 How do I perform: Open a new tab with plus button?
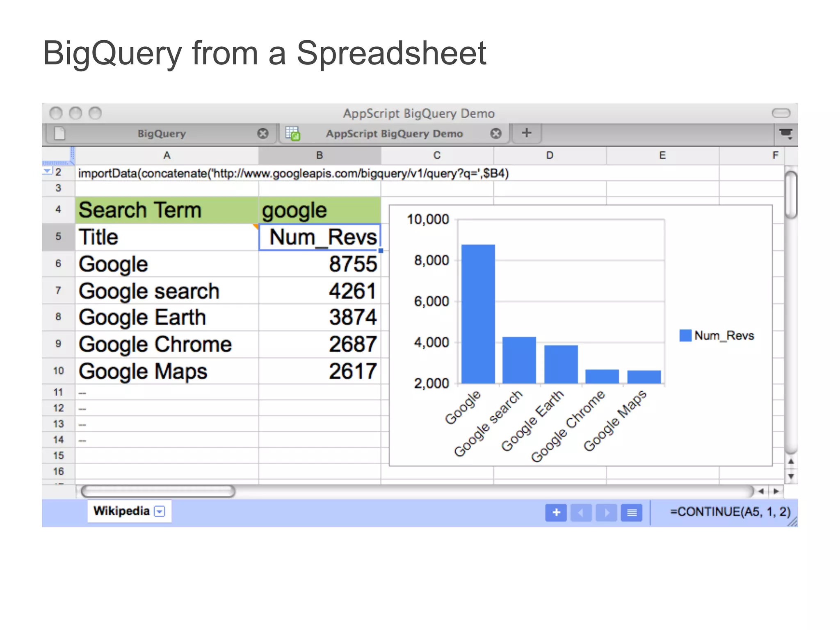[527, 133]
